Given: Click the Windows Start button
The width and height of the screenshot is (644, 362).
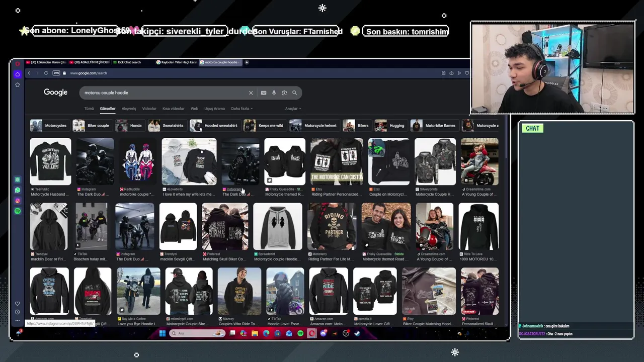Looking at the screenshot, I should click(x=163, y=333).
